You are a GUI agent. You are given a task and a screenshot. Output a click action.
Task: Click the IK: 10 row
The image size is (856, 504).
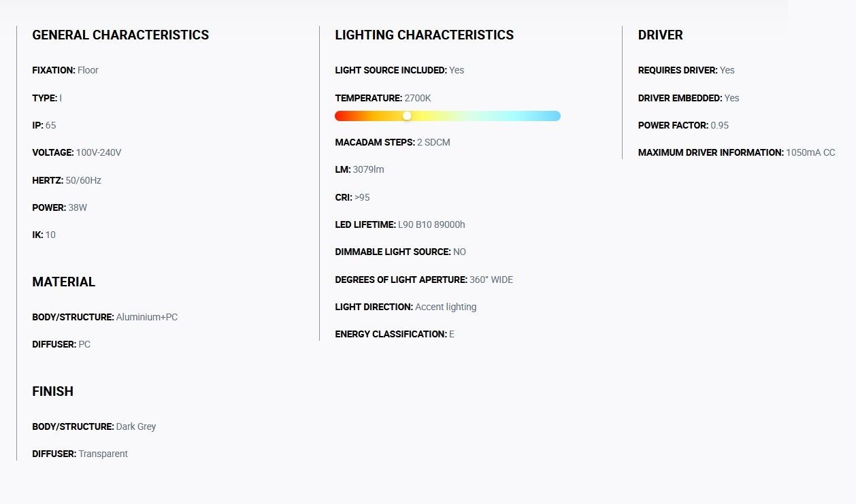(44, 235)
